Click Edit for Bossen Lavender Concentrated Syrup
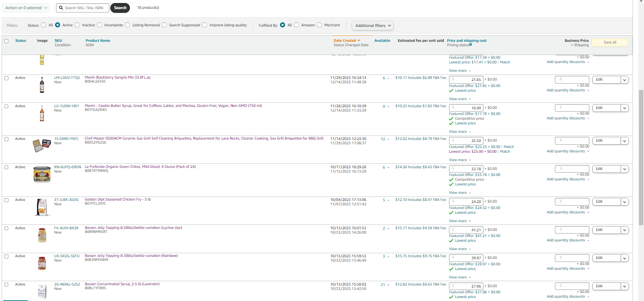 [x=607, y=287]
